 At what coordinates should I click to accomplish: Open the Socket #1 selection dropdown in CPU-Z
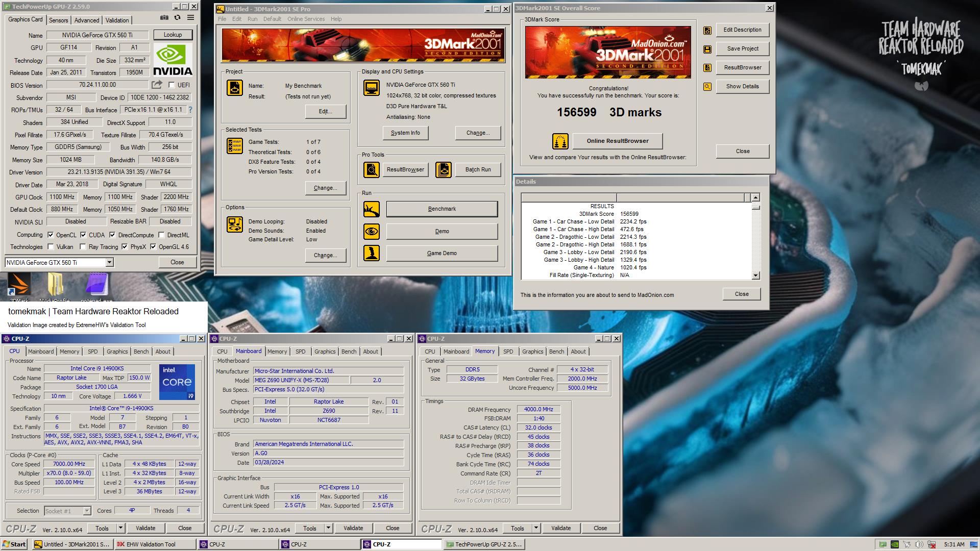click(x=87, y=511)
